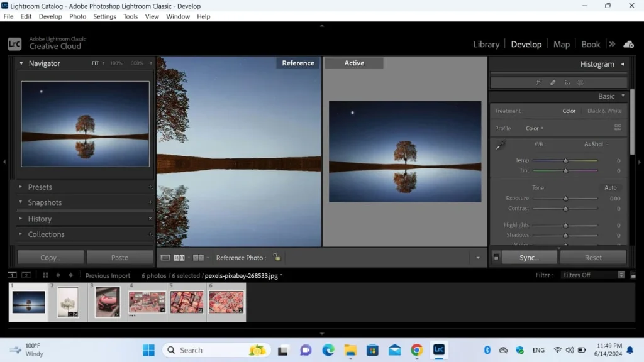The width and height of the screenshot is (644, 362).
Task: Open the Settings menu
Action: pyautogui.click(x=104, y=16)
